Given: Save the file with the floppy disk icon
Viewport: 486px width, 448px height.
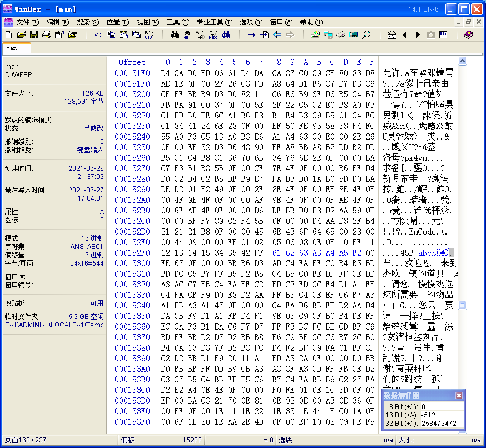Looking at the screenshot, I should click(x=34, y=35).
